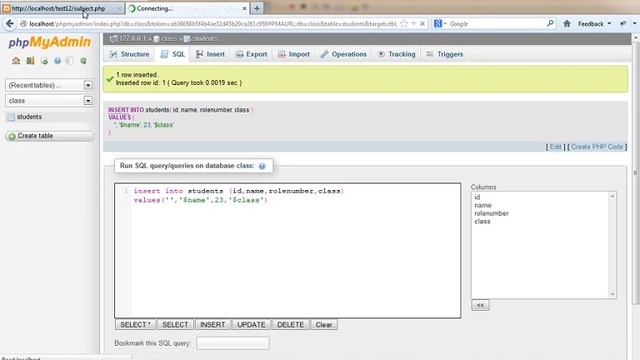The image size is (640, 360).
Task: Open the Structure tab
Action: point(129,54)
